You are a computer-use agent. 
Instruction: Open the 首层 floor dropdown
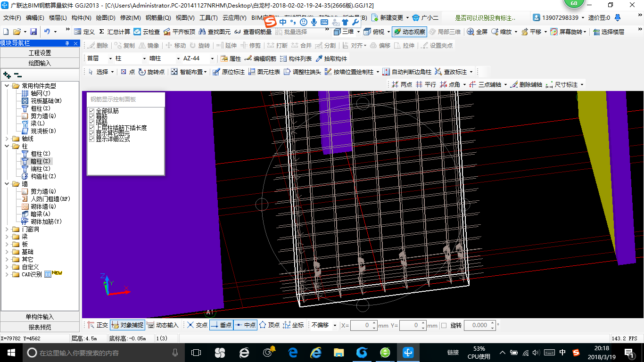[111, 58]
